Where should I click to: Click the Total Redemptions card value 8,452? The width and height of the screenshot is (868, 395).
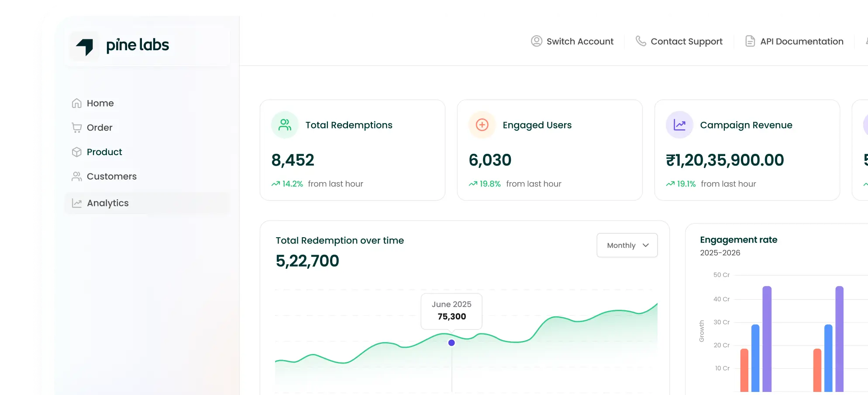[x=293, y=160]
